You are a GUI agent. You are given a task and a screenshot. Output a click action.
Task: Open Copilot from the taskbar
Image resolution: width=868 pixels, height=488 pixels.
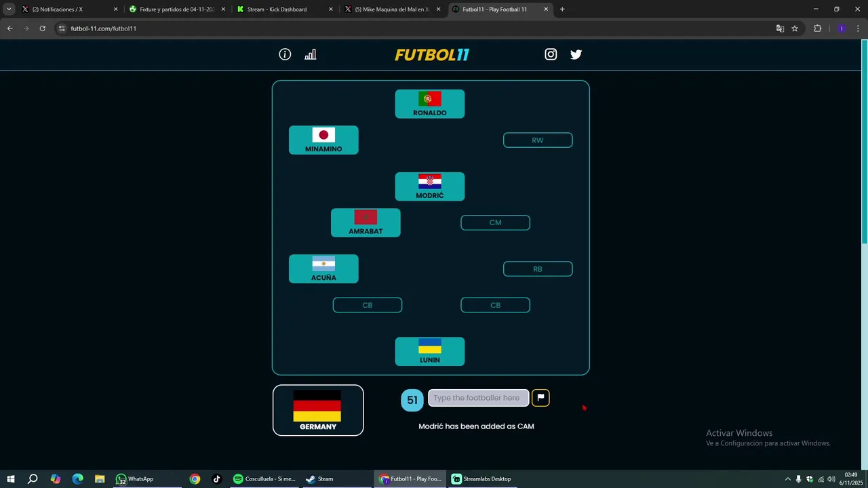[55, 479]
